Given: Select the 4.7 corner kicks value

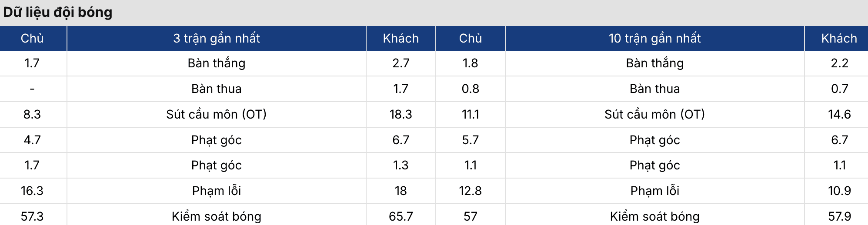Looking at the screenshot, I should coord(32,140).
